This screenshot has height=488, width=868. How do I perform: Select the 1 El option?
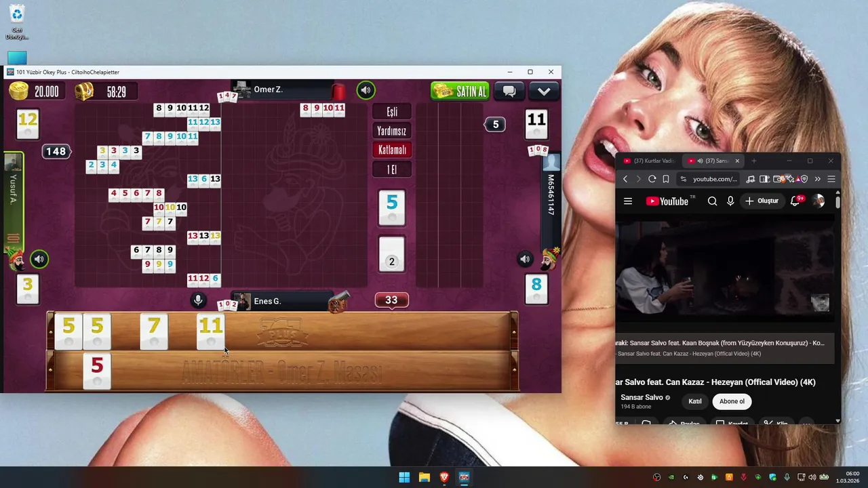pyautogui.click(x=392, y=169)
